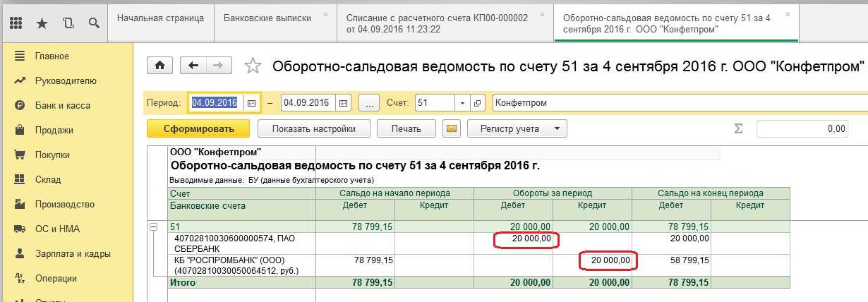The height and width of the screenshot is (302, 868).
Task: Collapse the account 51 tree row
Action: (152, 227)
